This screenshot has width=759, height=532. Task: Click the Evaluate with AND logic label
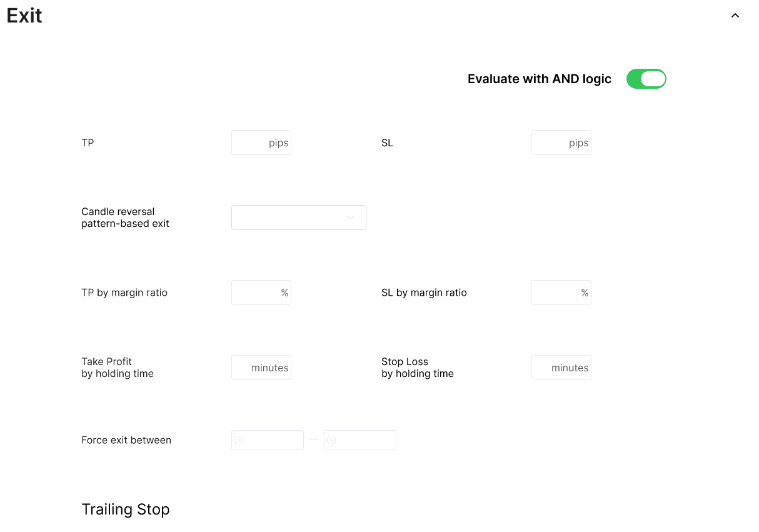(539, 79)
